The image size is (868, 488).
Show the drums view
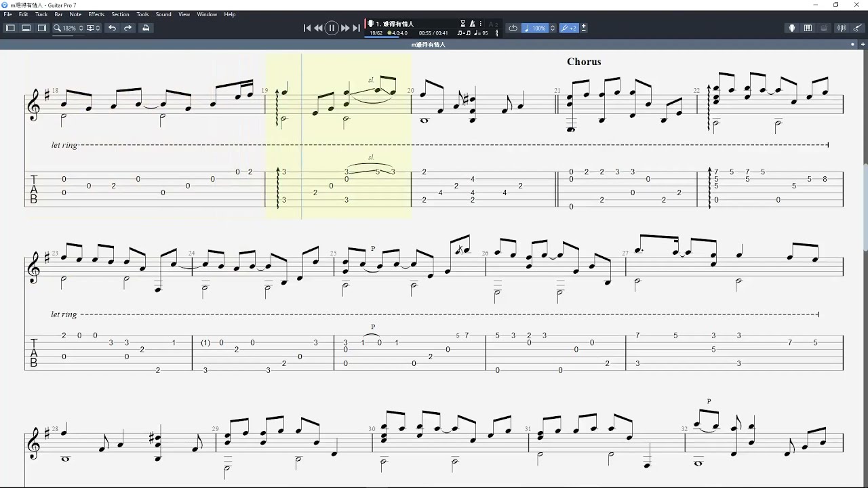824,28
